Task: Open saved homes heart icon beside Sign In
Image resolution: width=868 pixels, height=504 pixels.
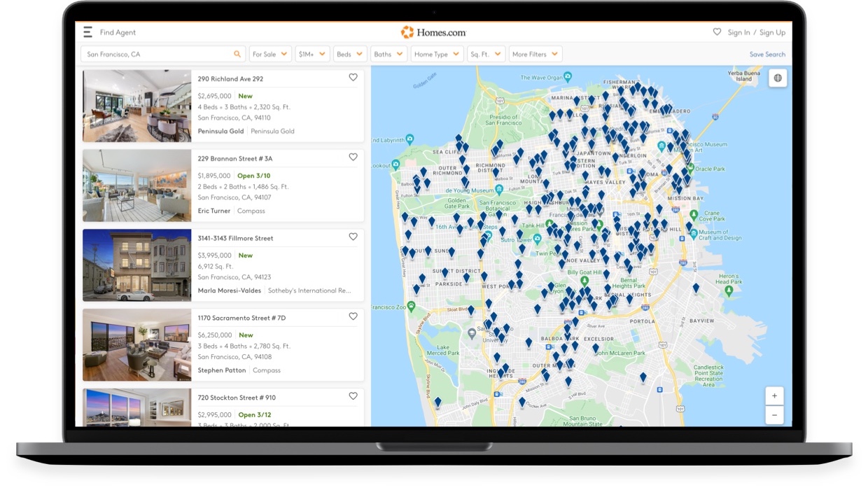Action: (717, 32)
